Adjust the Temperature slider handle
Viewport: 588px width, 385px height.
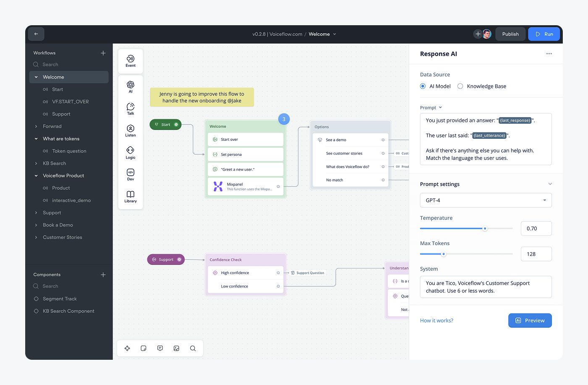(x=485, y=229)
